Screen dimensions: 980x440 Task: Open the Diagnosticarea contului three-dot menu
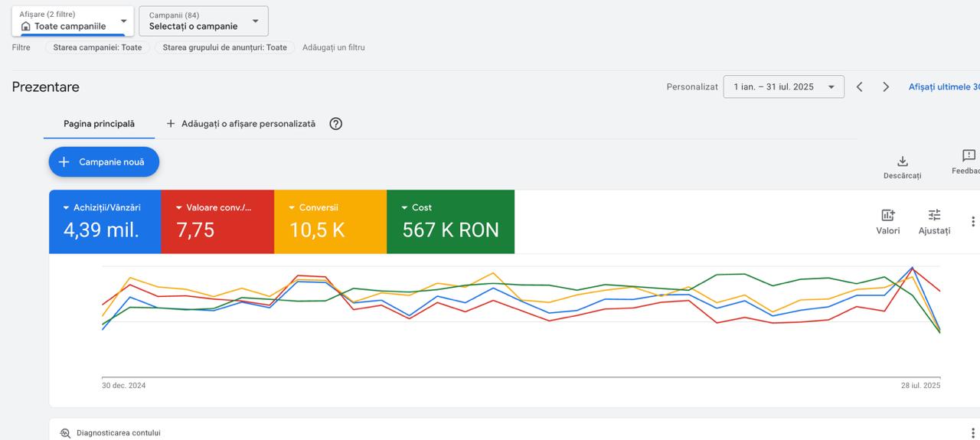pos(973,433)
